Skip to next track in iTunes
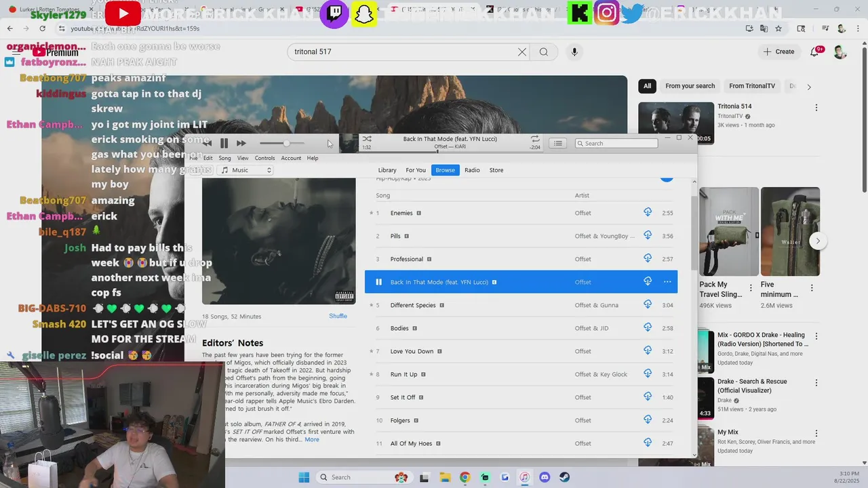 click(241, 143)
